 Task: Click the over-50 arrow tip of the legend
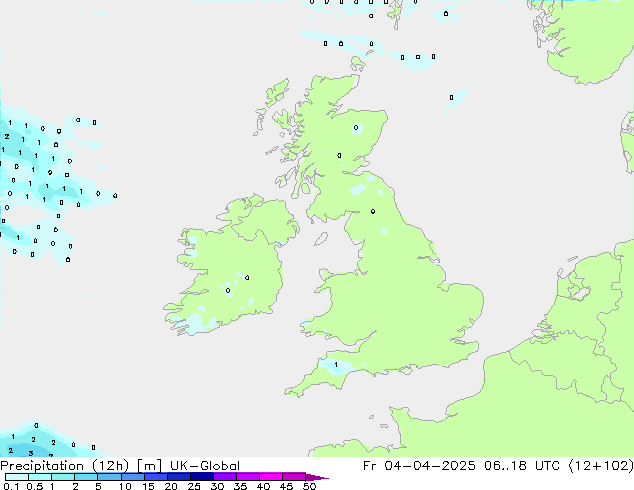(x=317, y=477)
